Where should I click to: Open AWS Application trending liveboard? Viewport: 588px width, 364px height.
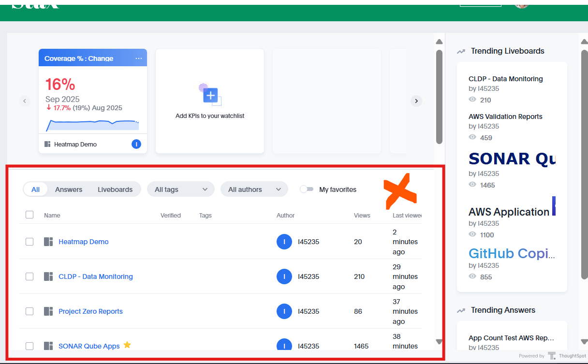509,212
